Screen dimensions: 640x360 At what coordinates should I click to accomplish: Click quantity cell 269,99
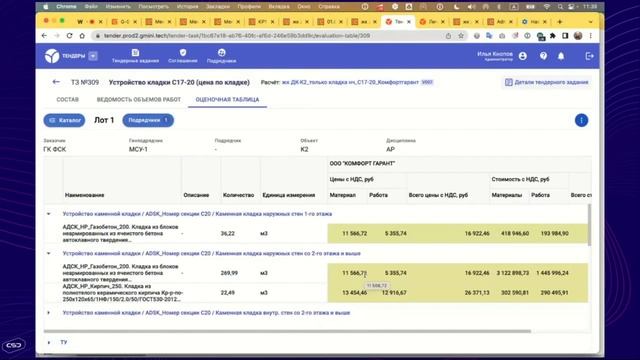click(x=229, y=273)
